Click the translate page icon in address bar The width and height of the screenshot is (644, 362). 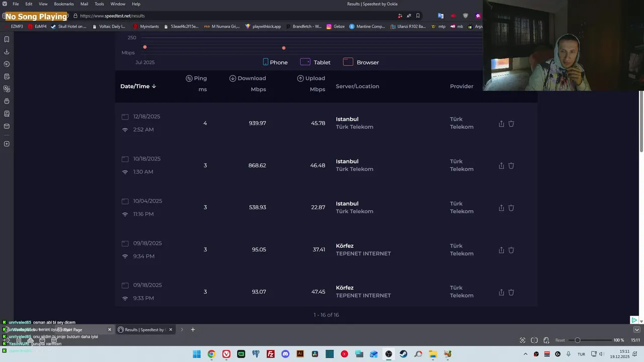tap(409, 16)
